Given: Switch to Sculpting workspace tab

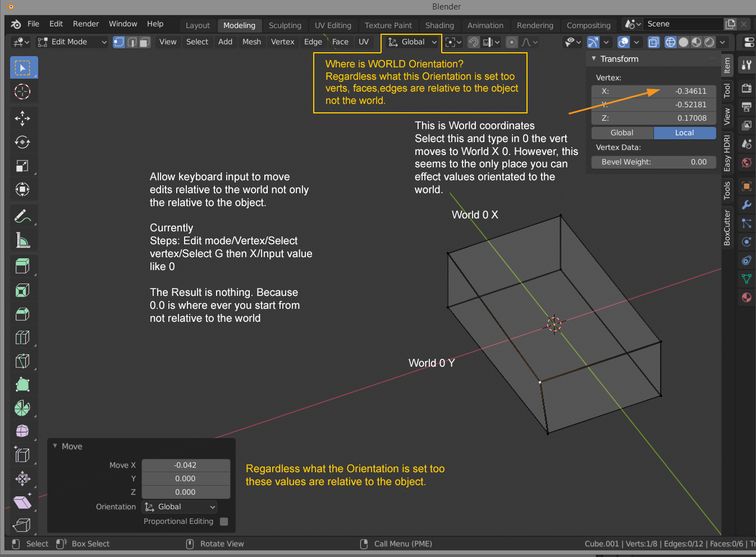Looking at the screenshot, I should [285, 25].
